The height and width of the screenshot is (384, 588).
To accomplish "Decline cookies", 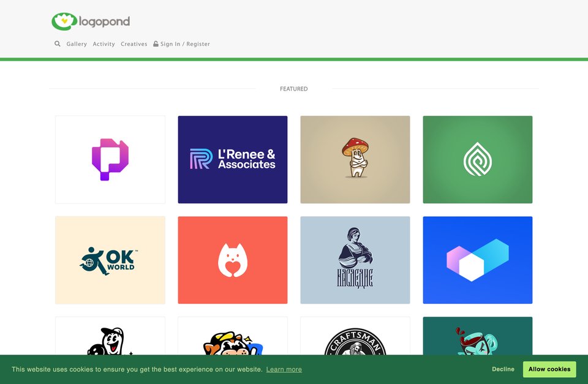I will 503,369.
